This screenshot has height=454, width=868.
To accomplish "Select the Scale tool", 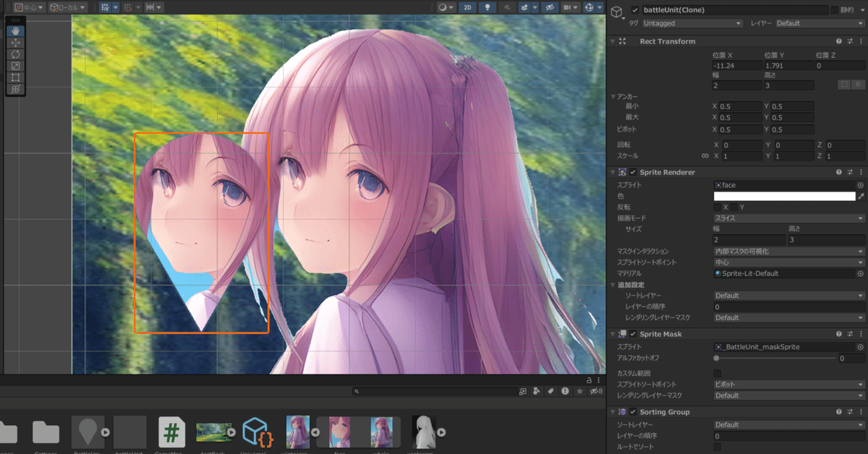I will (15, 66).
